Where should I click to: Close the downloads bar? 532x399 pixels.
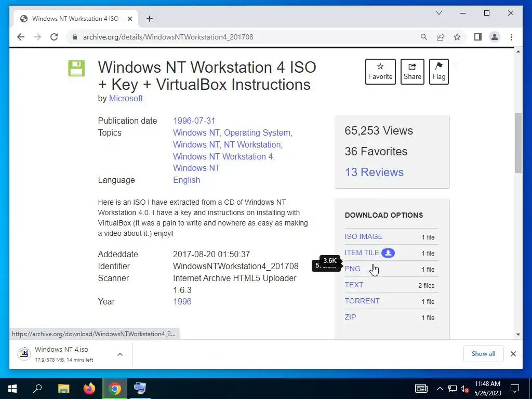click(513, 354)
